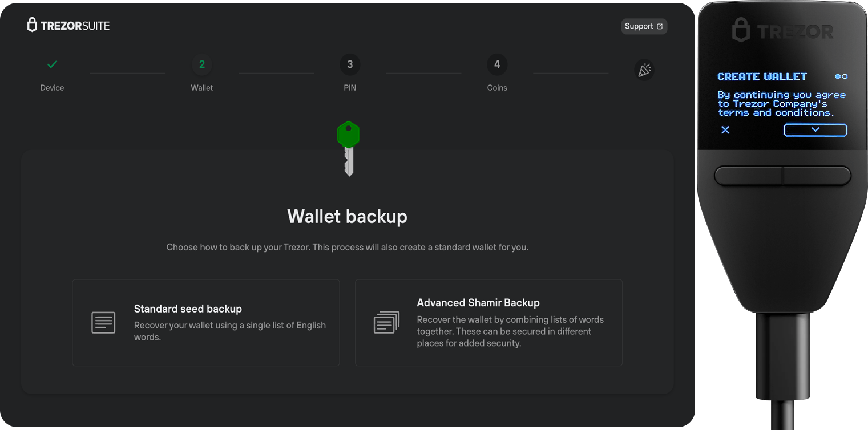Select the Coins step number 4 circle
The image size is (868, 430).
[x=497, y=64]
